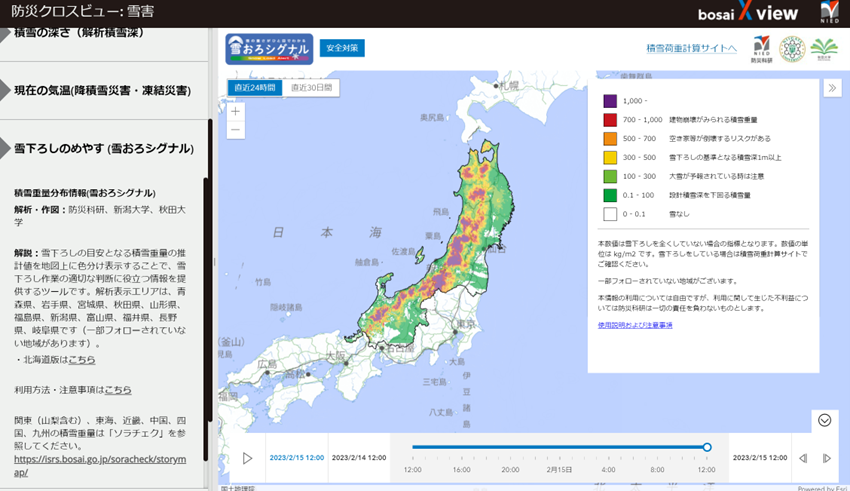This screenshot has width=850, height=491.
Task: Select the 直近24時間 tab
Action: coord(254,88)
